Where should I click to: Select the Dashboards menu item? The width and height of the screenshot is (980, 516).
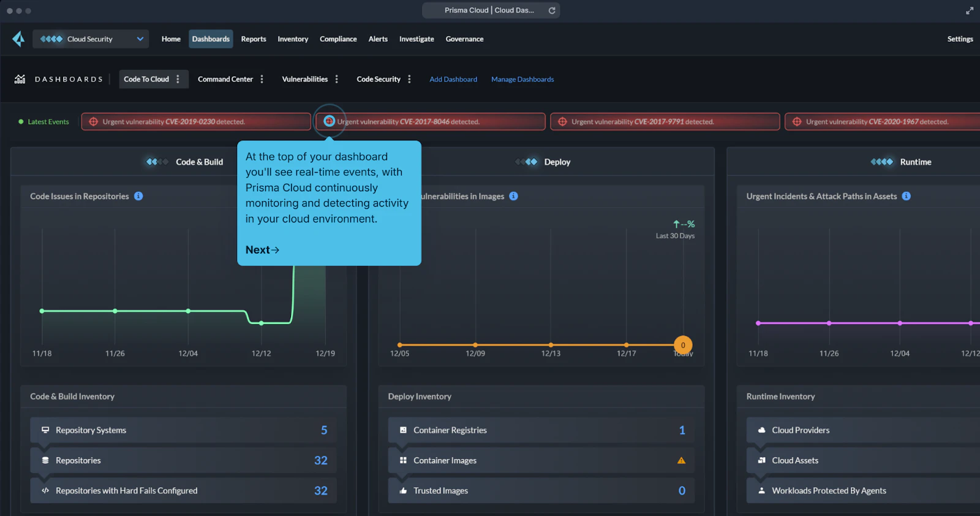(x=211, y=39)
